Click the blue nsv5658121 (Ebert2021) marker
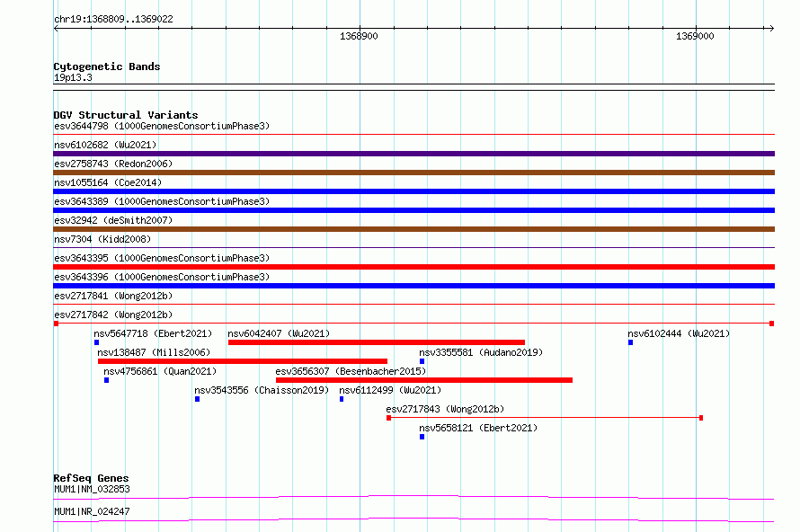This screenshot has height=532, width=800. pyautogui.click(x=422, y=437)
